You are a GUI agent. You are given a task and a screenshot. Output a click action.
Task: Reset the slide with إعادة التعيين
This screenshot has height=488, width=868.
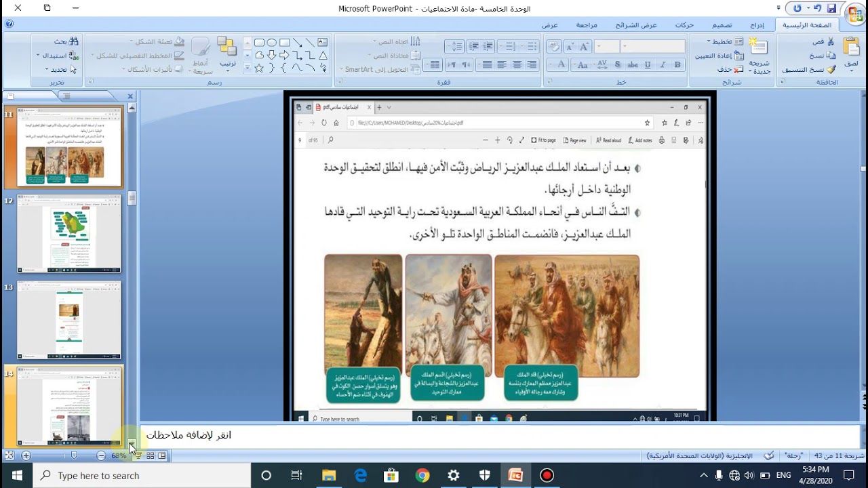pos(720,56)
